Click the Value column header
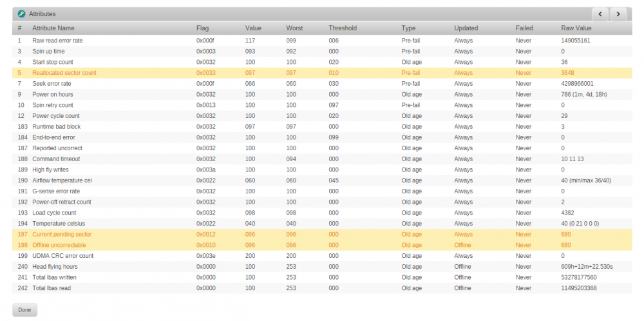This screenshot has height=321, width=644. tap(253, 28)
